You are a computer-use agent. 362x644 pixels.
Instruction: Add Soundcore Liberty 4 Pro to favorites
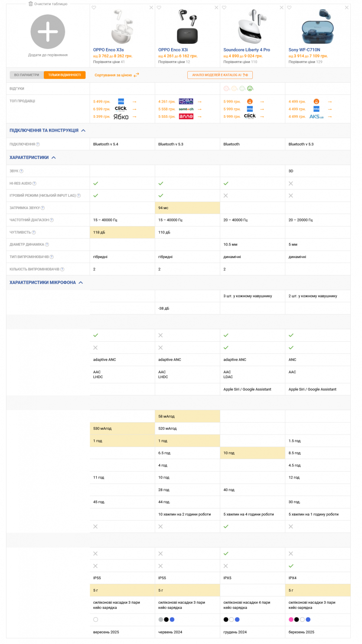click(x=224, y=8)
